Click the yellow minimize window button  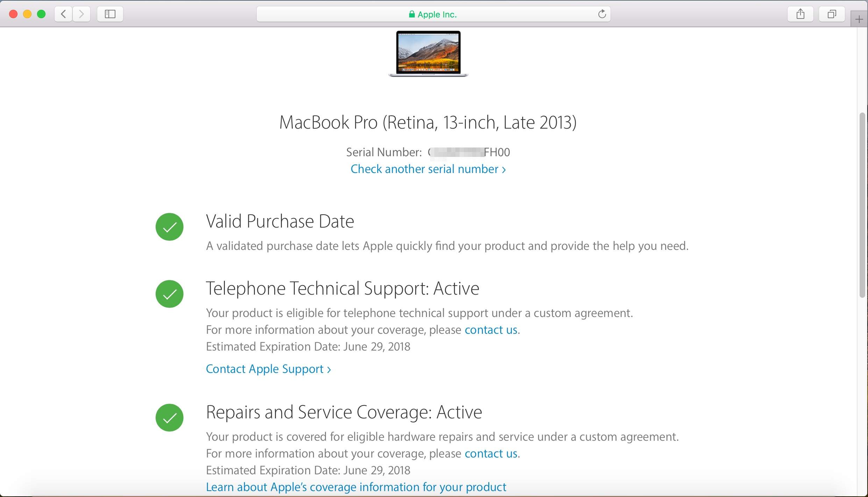(x=27, y=14)
